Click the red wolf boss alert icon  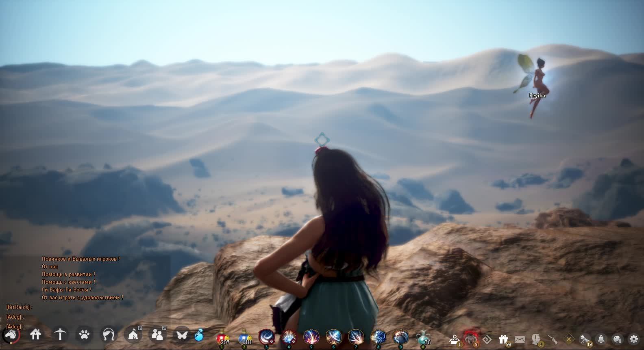pyautogui.click(x=471, y=339)
